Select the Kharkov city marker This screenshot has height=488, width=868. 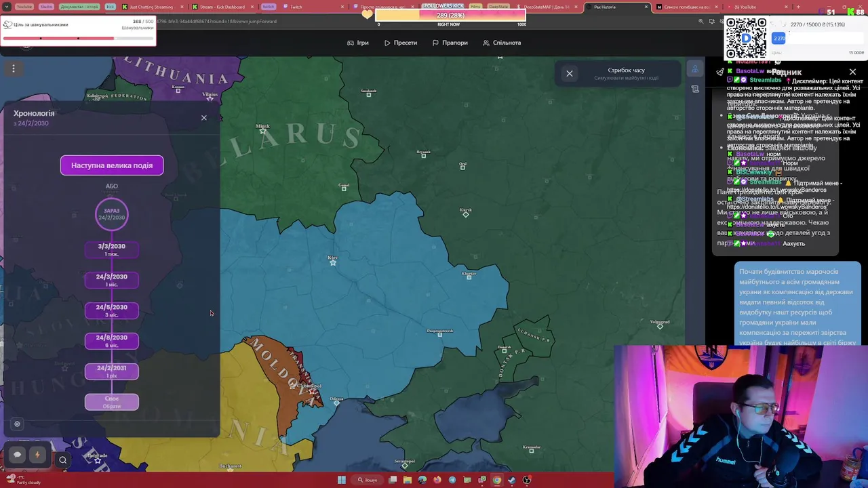coord(469,276)
